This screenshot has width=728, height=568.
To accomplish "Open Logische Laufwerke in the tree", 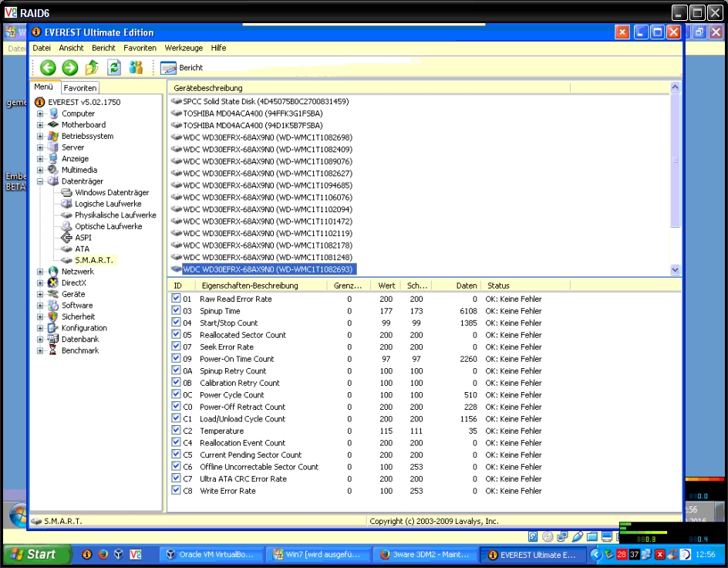I will 108,204.
